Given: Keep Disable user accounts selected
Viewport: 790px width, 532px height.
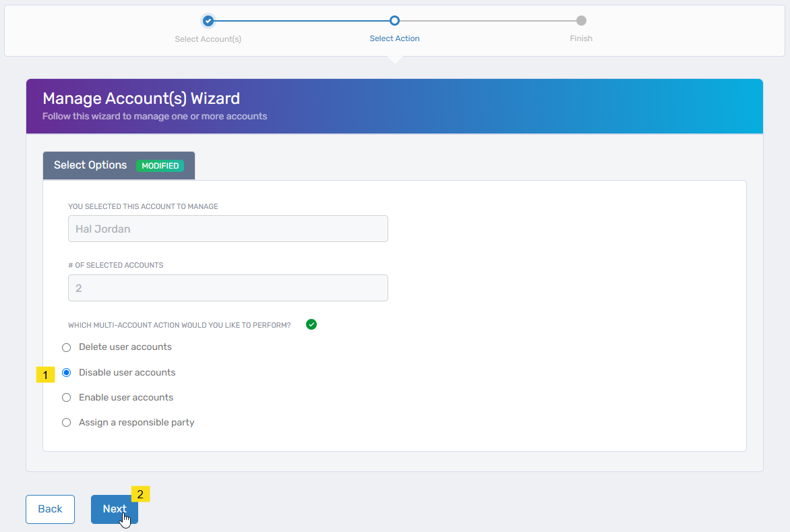Looking at the screenshot, I should (66, 372).
